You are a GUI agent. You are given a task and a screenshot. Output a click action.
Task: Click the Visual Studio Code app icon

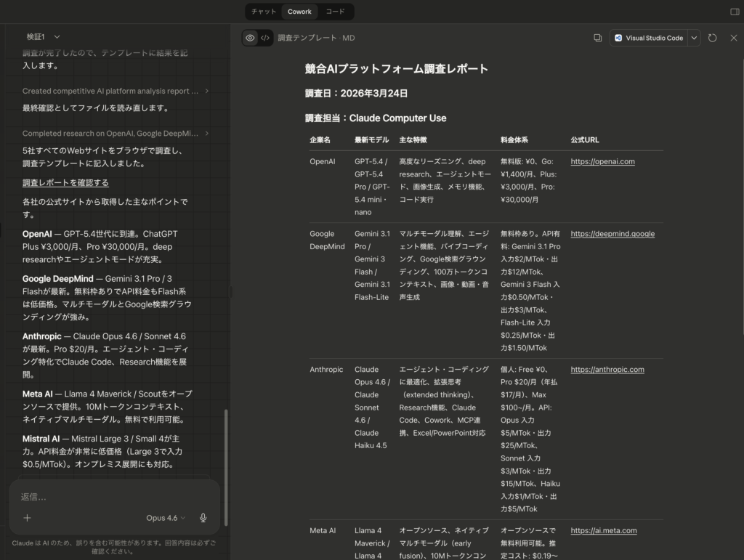click(x=618, y=37)
